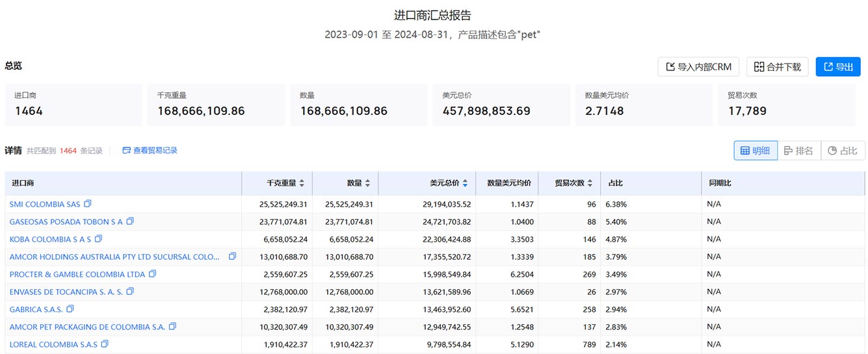The height and width of the screenshot is (354, 868).
Task: Open SMI COLOMBIA SAS importer link
Action: (45, 205)
